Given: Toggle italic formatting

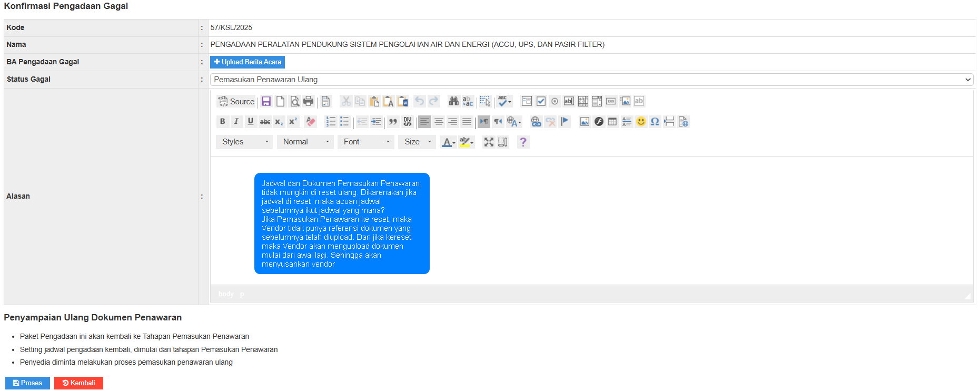Looking at the screenshot, I should click(x=236, y=122).
